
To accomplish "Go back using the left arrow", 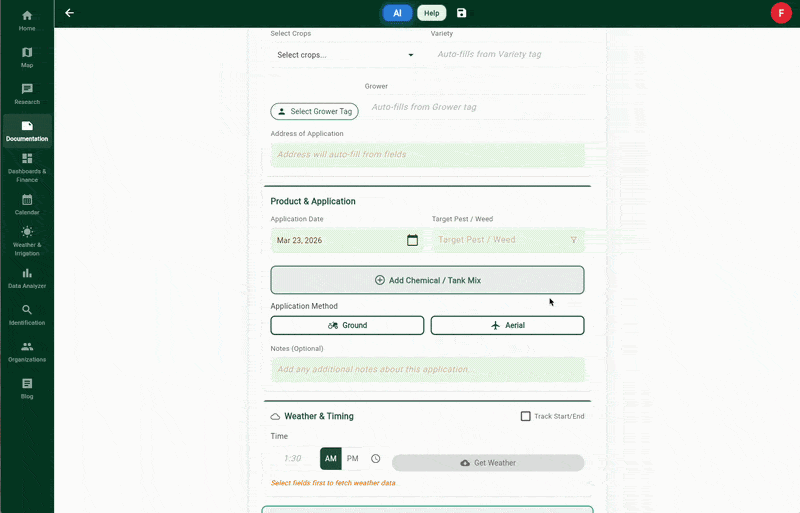I will [x=69, y=13].
